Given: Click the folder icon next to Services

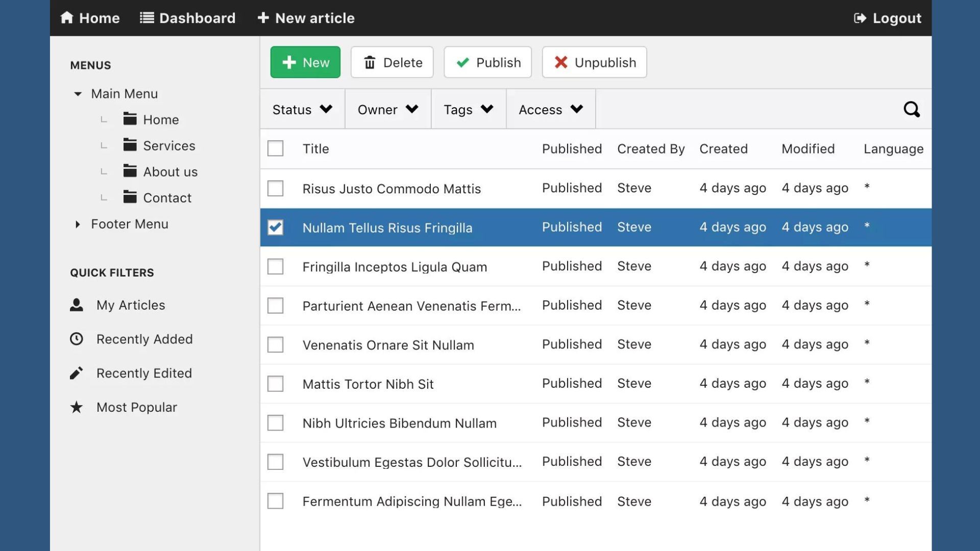Looking at the screenshot, I should (x=130, y=145).
